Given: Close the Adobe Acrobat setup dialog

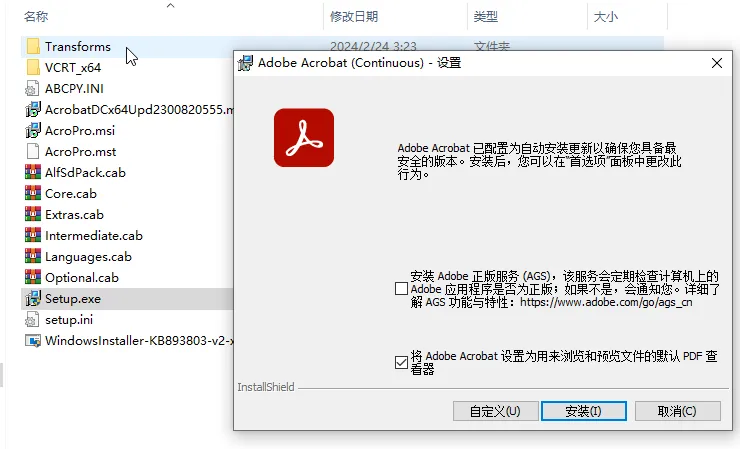Looking at the screenshot, I should 717,63.
